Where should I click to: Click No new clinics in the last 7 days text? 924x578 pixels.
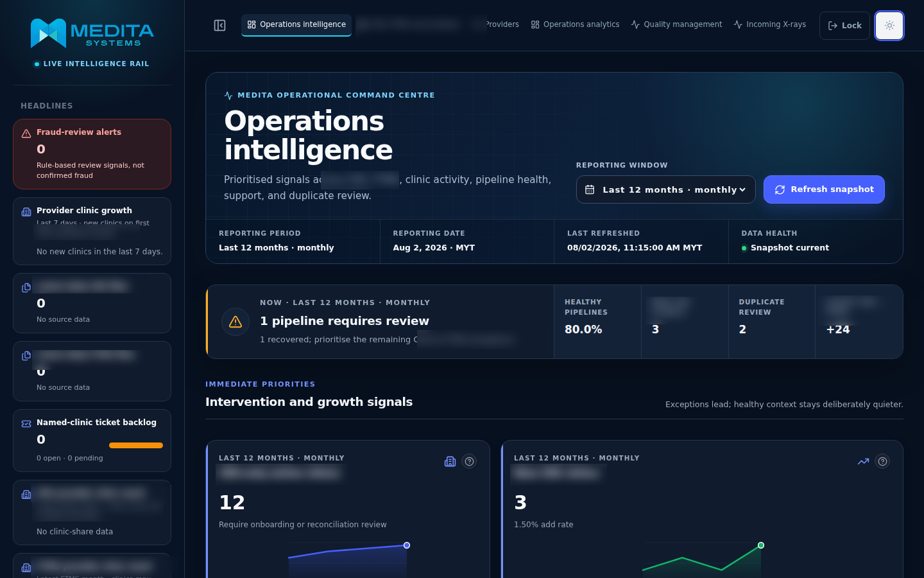tap(99, 252)
